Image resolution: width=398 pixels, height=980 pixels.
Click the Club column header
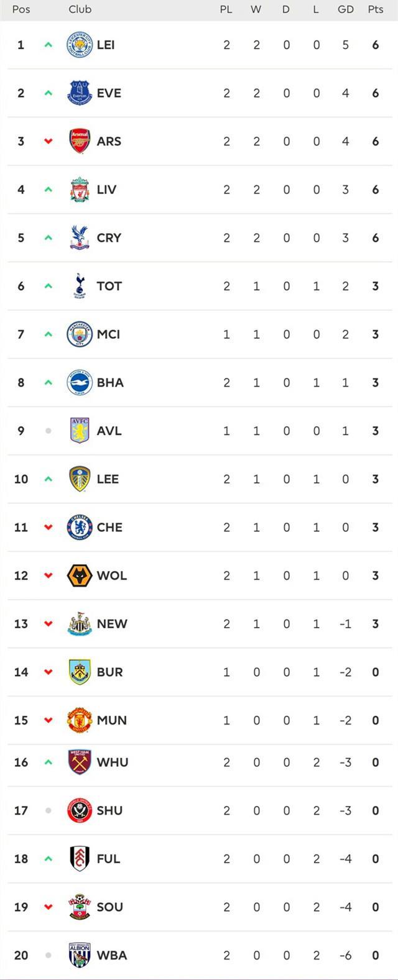pos(80,9)
